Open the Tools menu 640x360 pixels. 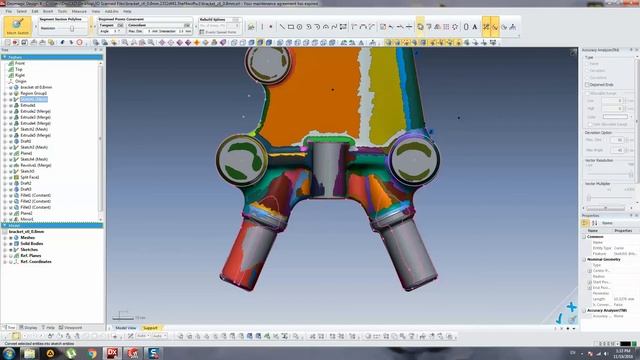tap(62, 11)
